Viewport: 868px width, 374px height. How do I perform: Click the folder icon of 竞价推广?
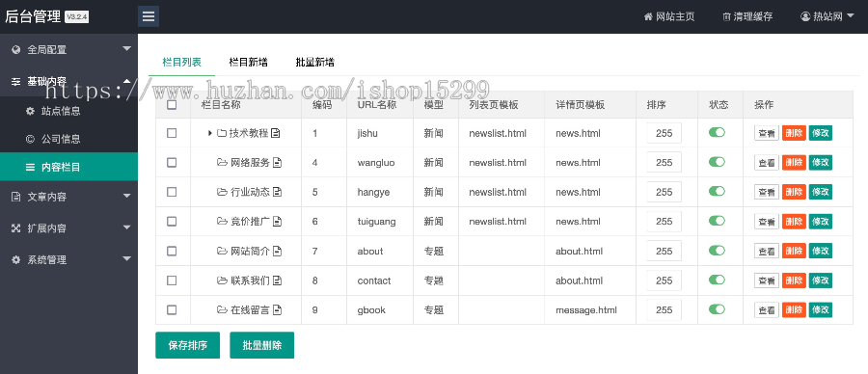(x=222, y=222)
